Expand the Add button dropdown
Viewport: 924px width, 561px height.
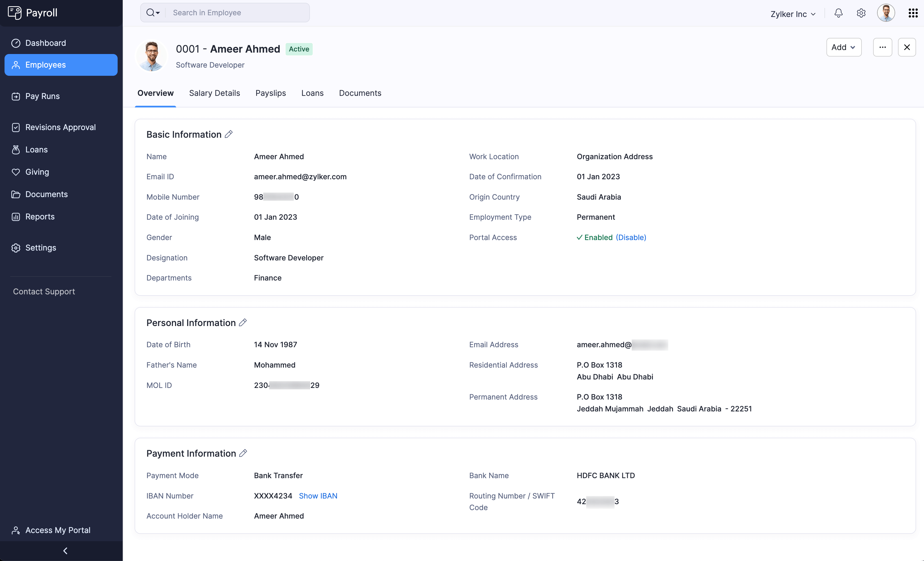[x=843, y=47]
